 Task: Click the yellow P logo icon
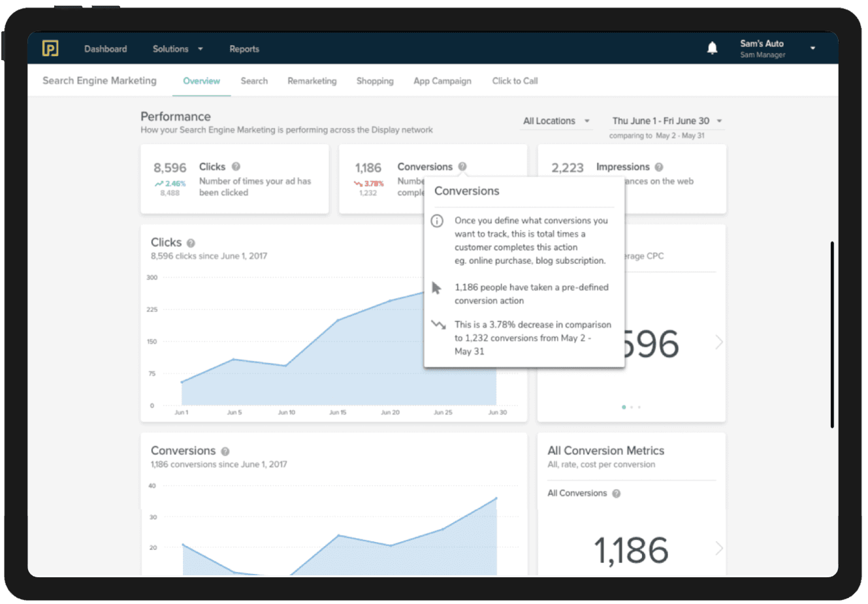50,48
